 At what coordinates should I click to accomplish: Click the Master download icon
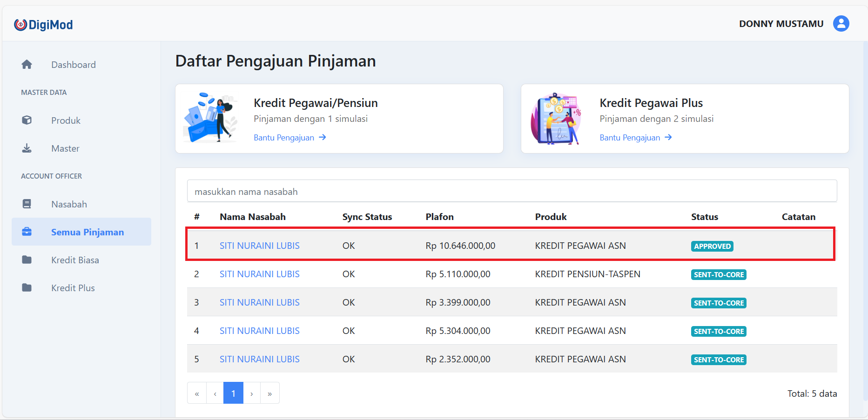(x=27, y=148)
